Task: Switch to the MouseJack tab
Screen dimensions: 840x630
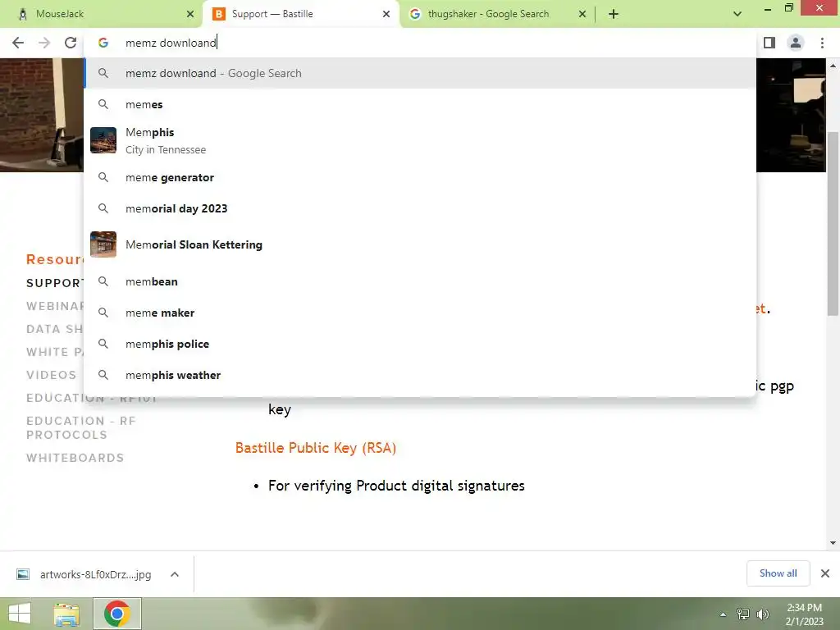Action: coord(101,14)
